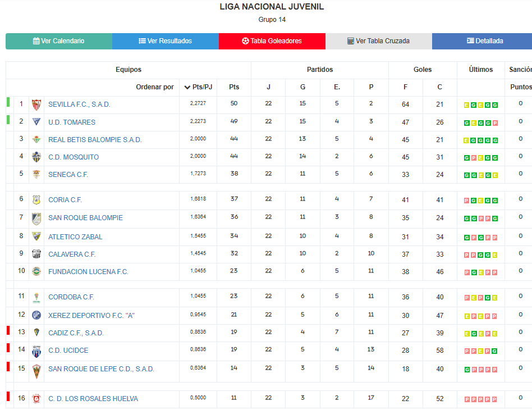Open Ver Tabla Cruzada button
The image size is (532, 414).
tap(378, 41)
